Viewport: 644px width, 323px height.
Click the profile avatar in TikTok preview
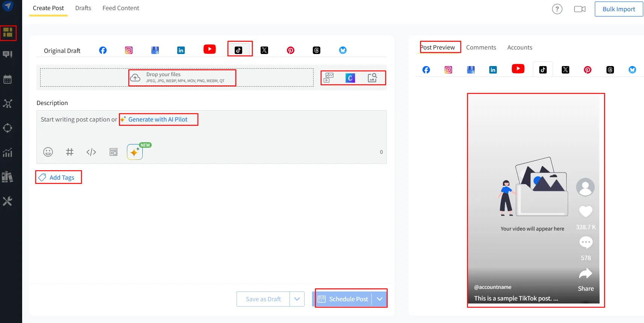(x=585, y=187)
